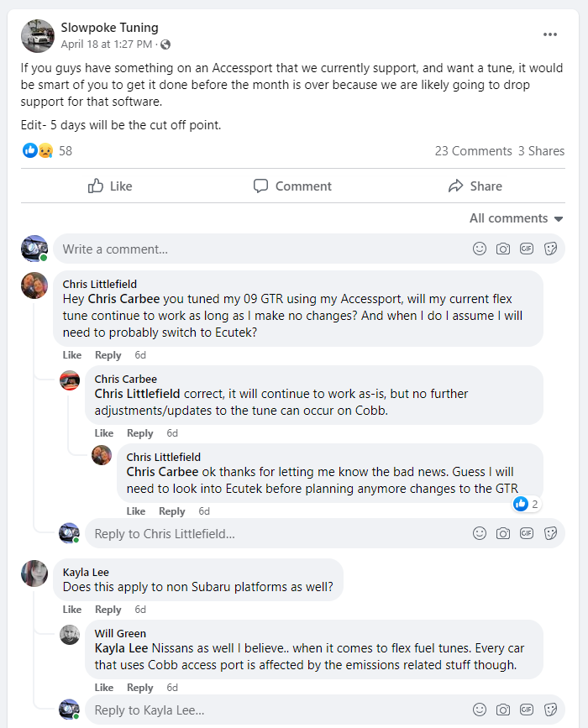Open the 3 Shares link
The image size is (588, 728).
541,151
